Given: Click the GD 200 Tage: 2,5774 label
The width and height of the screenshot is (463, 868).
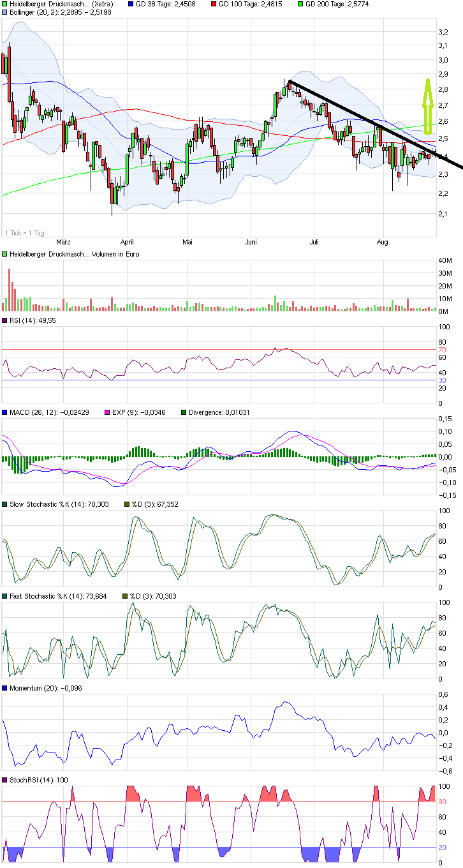Looking at the screenshot, I should (337, 4).
